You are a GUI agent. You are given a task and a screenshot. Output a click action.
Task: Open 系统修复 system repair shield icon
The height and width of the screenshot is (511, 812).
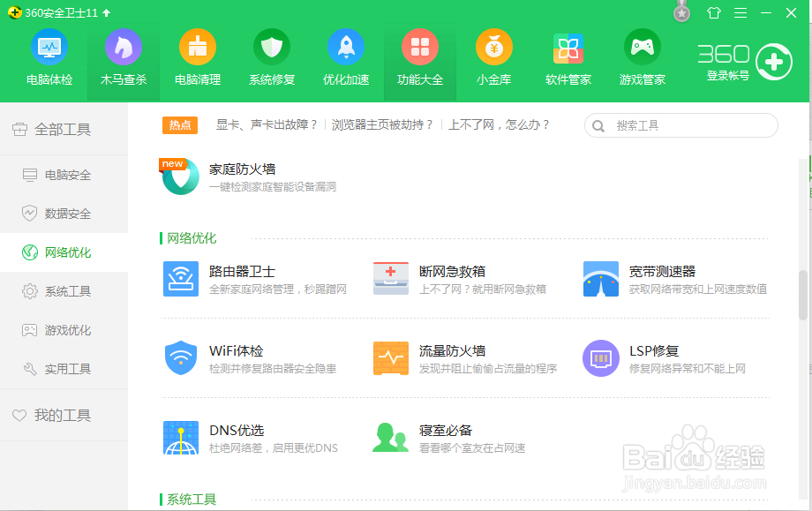(x=272, y=47)
